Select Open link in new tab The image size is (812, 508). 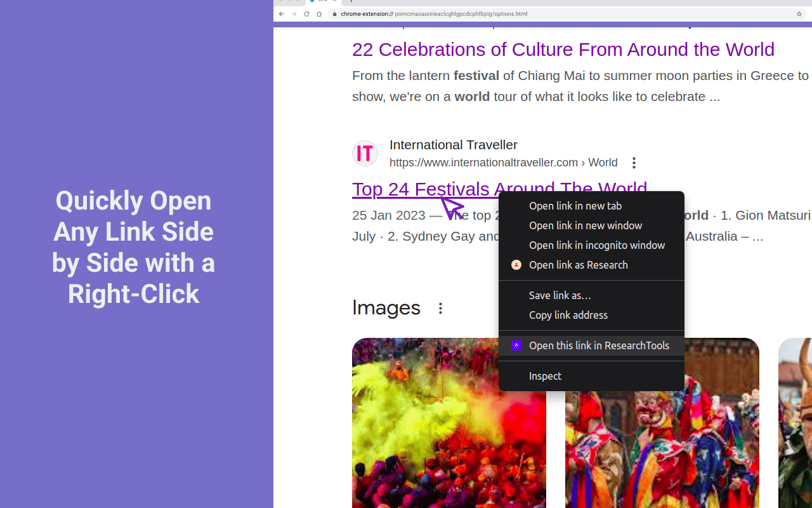pyautogui.click(x=575, y=206)
